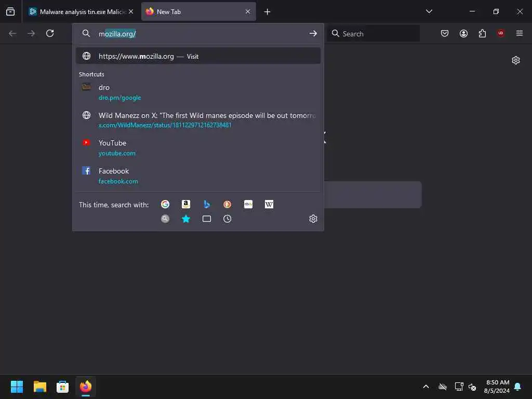Viewport: 532px width, 399px height.
Task: Click the Firefox taskbar icon
Action: pos(86,387)
